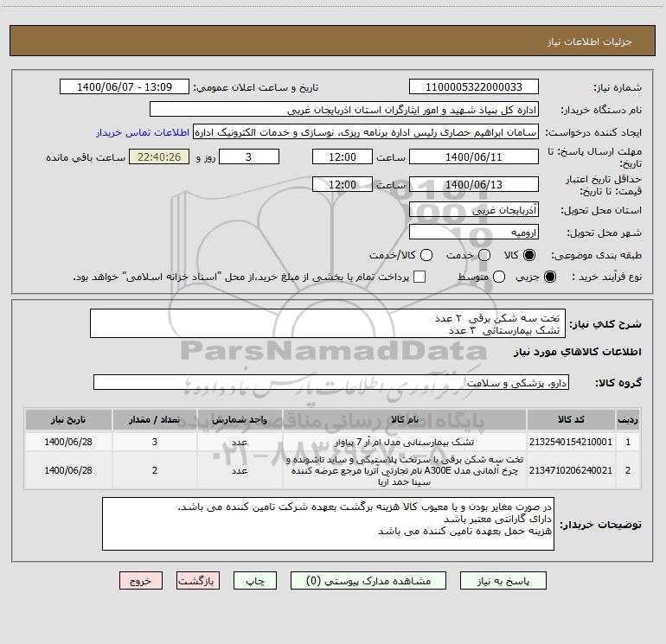Click the اطلاعات کالاهای مورد نیاز heading

click(x=577, y=352)
